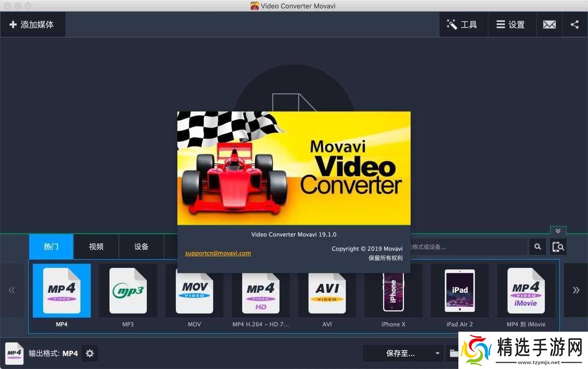Click the Add Media plus icon
The width and height of the screenshot is (588, 369).
point(12,24)
